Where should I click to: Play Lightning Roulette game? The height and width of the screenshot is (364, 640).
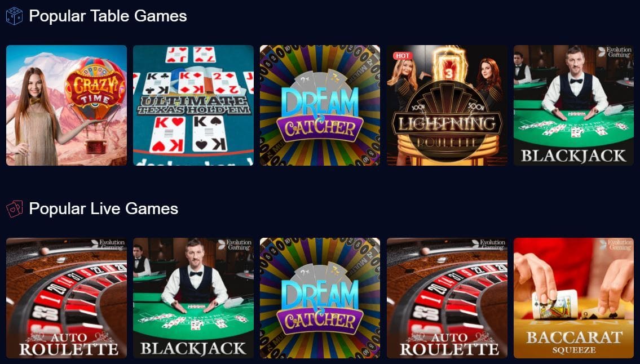pos(447,105)
